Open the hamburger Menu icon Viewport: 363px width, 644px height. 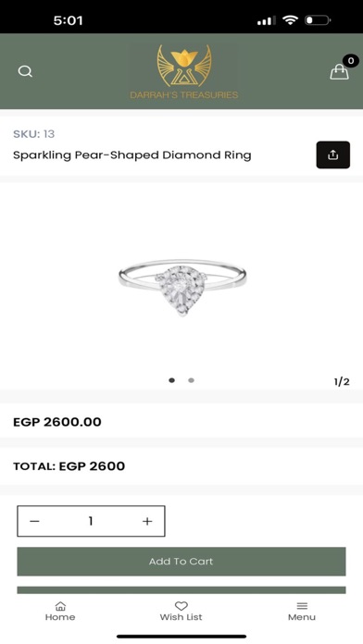pyautogui.click(x=302, y=606)
